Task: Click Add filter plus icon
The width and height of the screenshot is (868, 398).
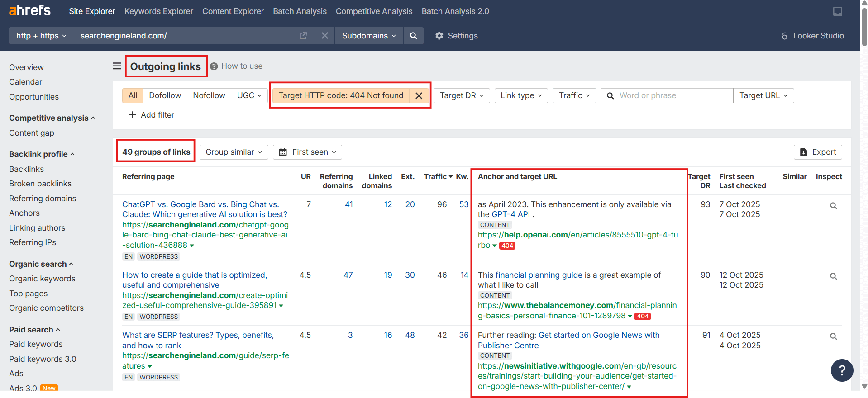Action: (x=132, y=115)
